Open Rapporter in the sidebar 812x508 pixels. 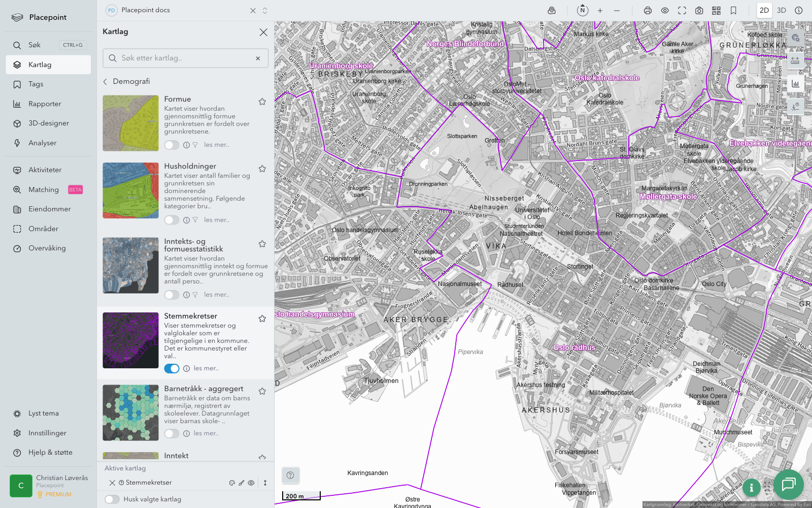[x=45, y=104]
